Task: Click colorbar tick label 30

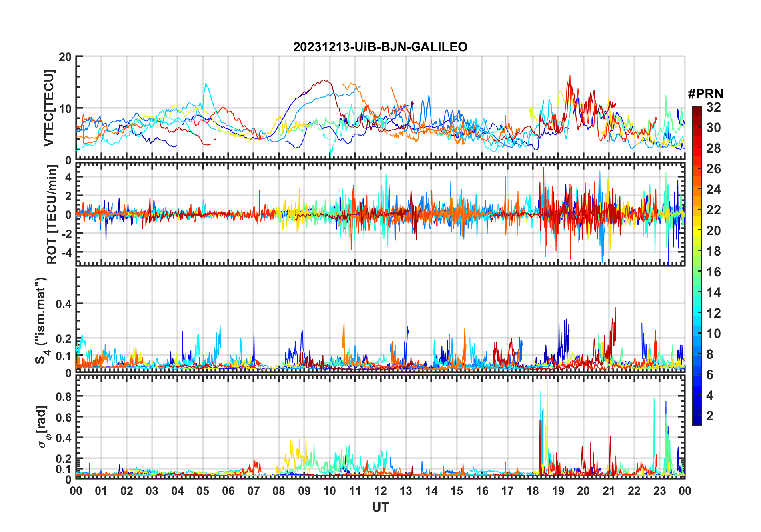Action: [x=713, y=128]
